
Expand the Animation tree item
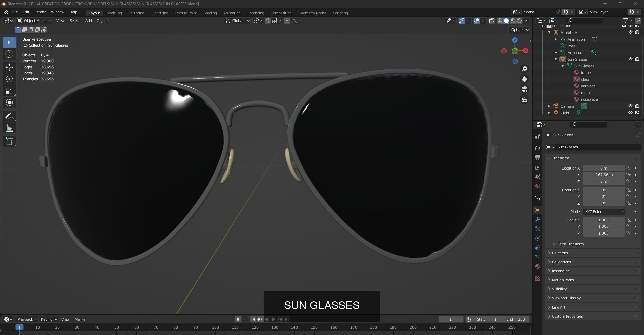pos(556,39)
